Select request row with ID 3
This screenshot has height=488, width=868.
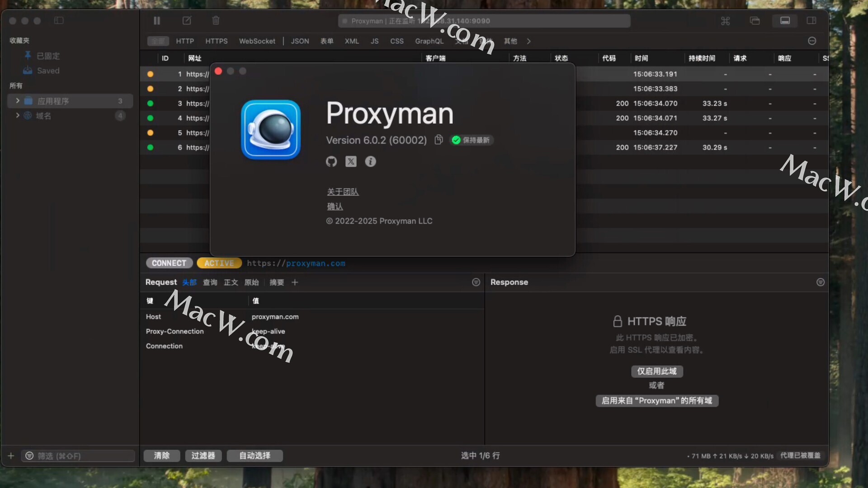point(180,103)
